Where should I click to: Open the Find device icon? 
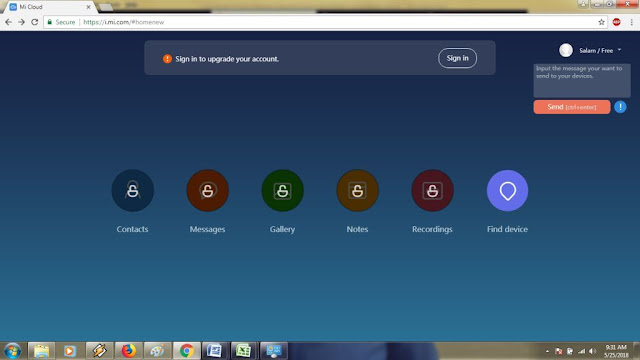pyautogui.click(x=507, y=191)
